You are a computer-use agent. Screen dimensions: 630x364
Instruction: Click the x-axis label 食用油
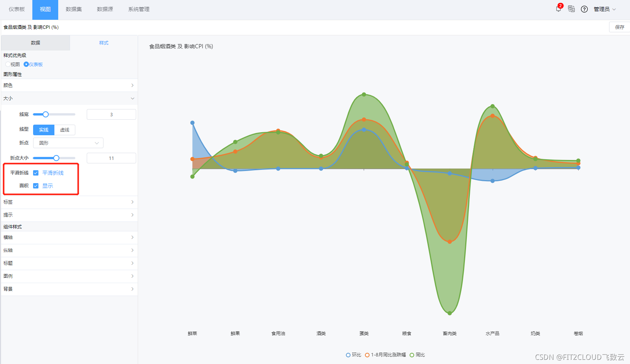click(x=278, y=334)
